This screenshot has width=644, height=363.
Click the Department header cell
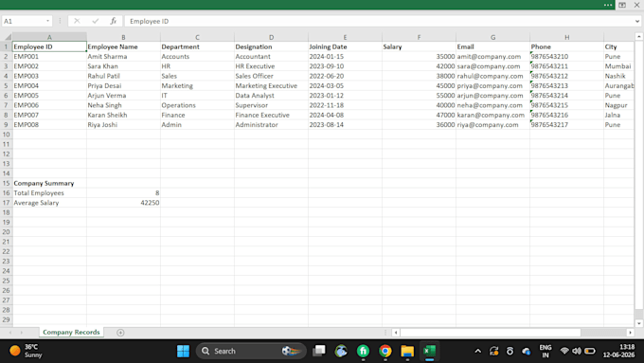pyautogui.click(x=197, y=46)
